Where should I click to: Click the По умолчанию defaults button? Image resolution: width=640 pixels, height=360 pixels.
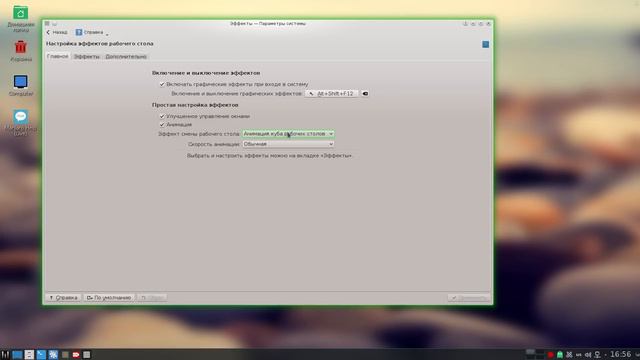(x=109, y=298)
